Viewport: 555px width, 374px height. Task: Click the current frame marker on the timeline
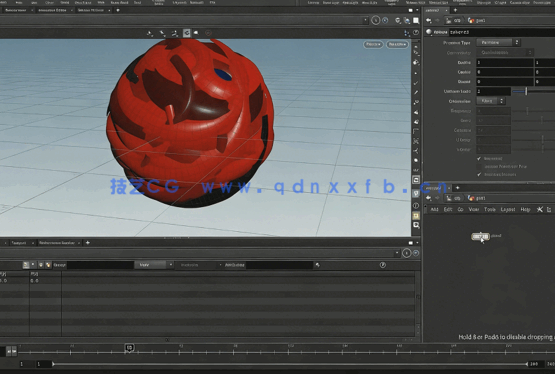[x=130, y=348]
